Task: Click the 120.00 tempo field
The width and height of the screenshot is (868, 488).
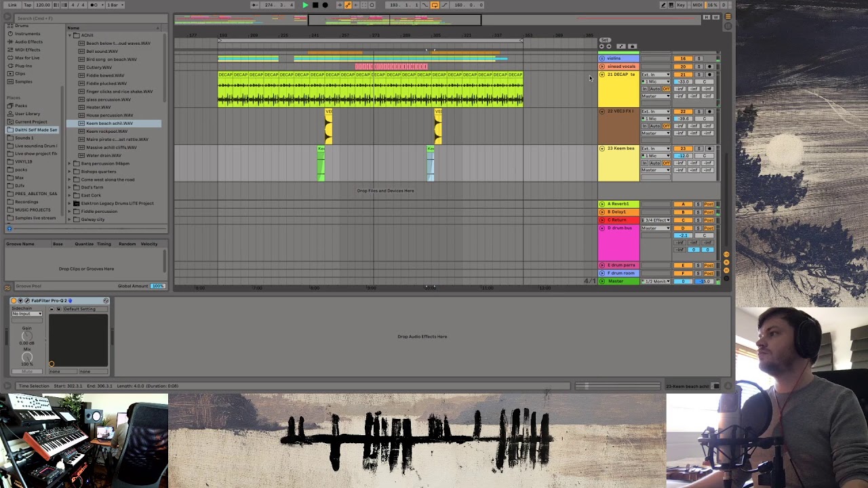Action: click(43, 5)
